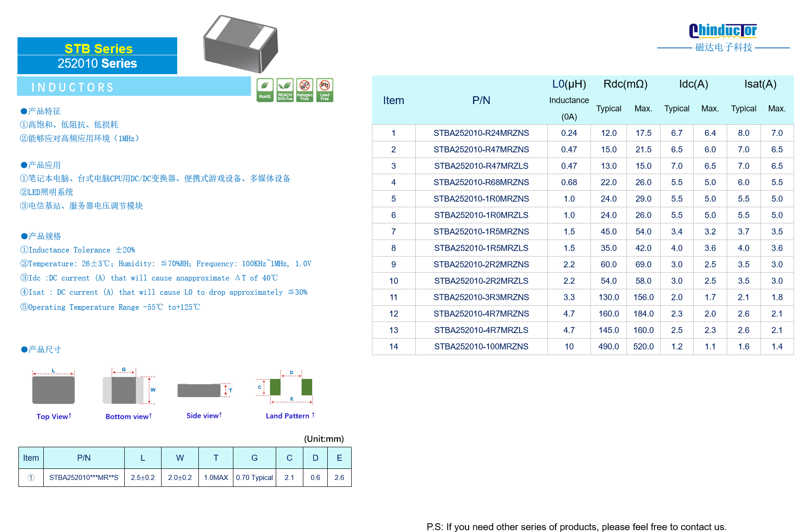Select part number STBA252010-4R7MRZLS
This screenshot has height=532, width=812.
pyautogui.click(x=481, y=330)
